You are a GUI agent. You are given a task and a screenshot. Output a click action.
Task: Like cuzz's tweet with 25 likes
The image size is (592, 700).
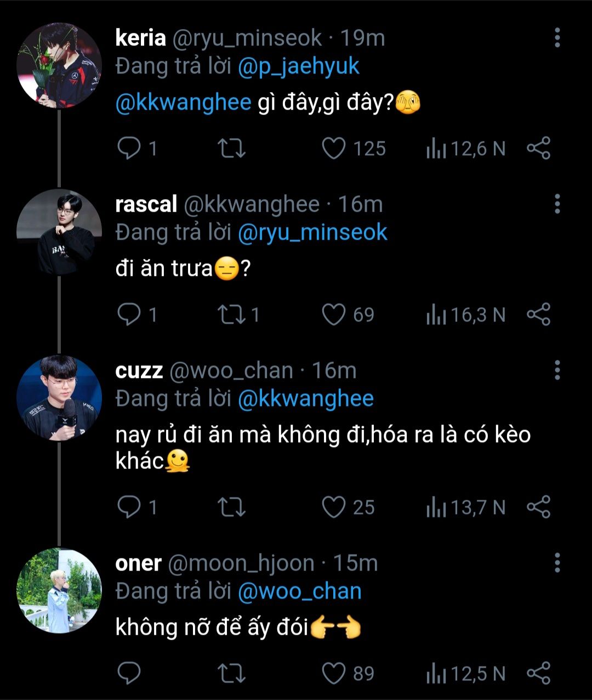334,507
